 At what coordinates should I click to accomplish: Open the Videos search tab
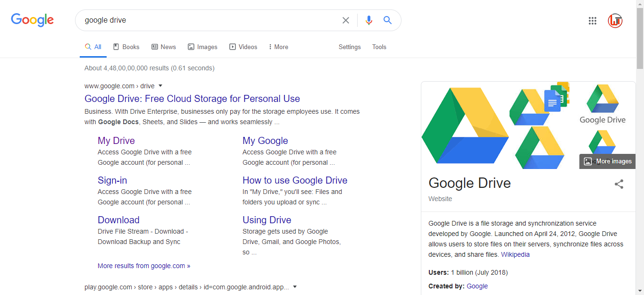click(243, 47)
